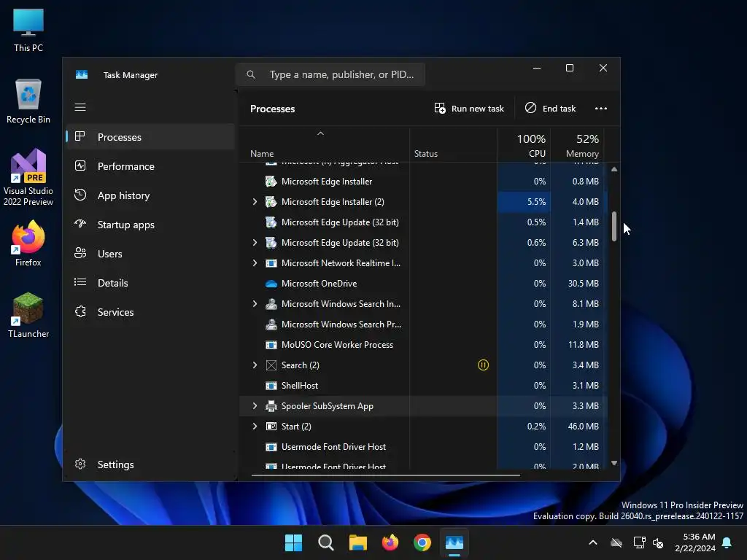Sort processes by the Name column
Screen dimensions: 747x560
tap(324, 145)
